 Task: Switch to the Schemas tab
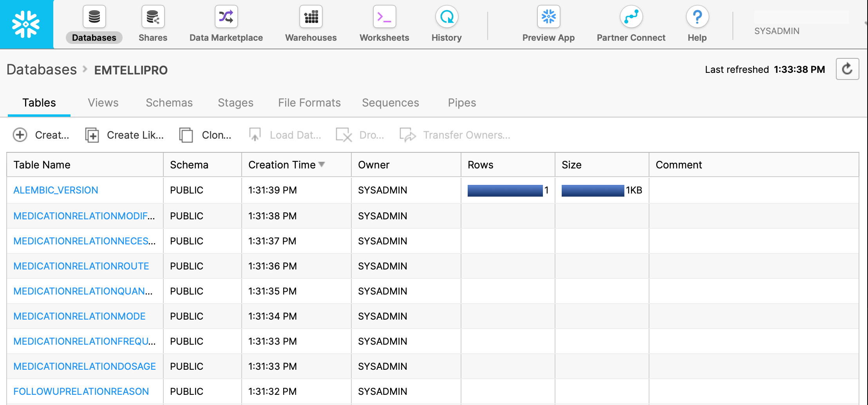169,103
